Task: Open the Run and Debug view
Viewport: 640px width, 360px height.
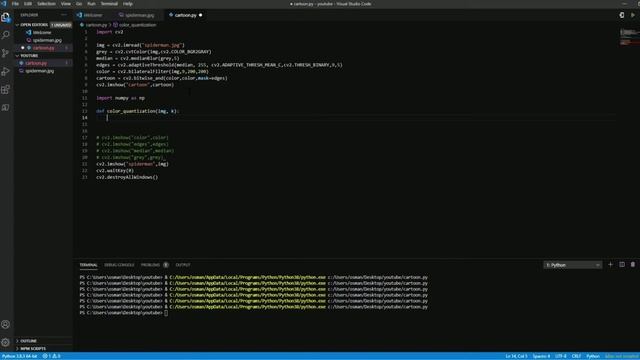Action: pyautogui.click(x=6, y=71)
